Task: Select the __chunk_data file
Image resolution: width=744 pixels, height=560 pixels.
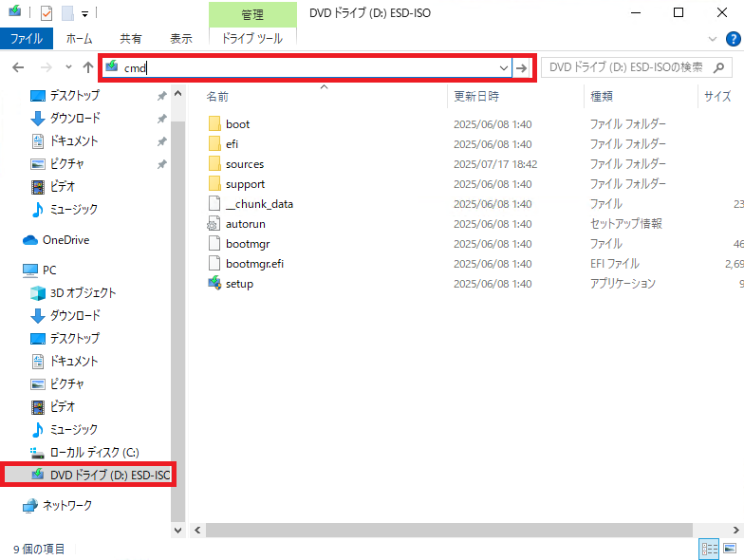Action: point(259,204)
